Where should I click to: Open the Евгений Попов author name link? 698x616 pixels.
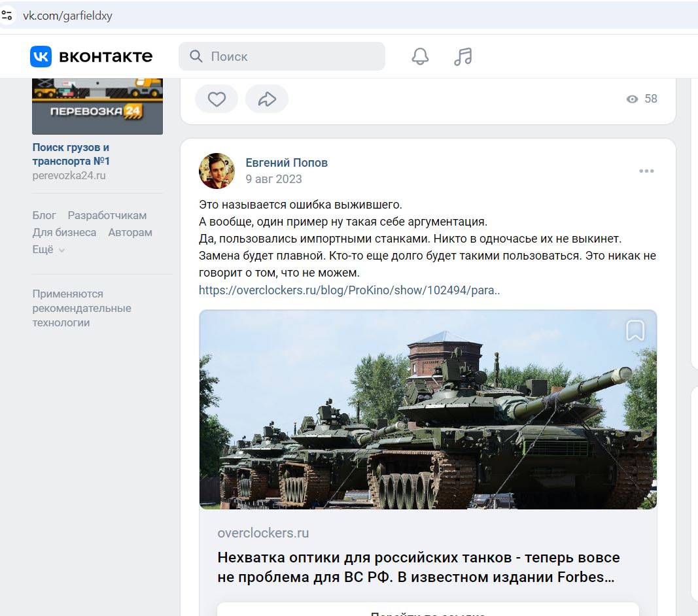[287, 163]
